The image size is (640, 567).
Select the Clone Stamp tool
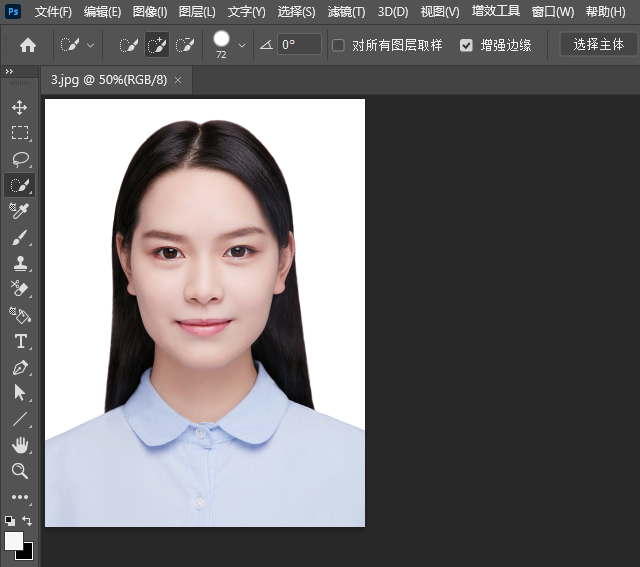20,263
